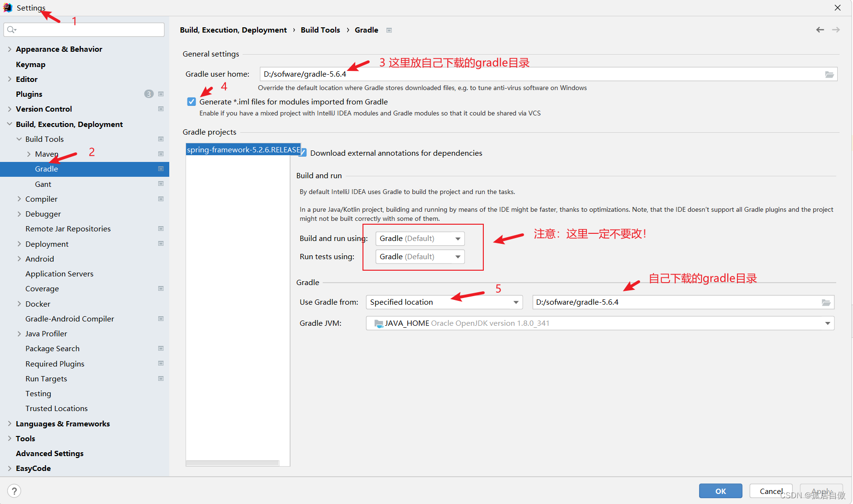The height and width of the screenshot is (504, 853).
Task: Browse folder for Gradle distribution location
Action: coord(826,302)
